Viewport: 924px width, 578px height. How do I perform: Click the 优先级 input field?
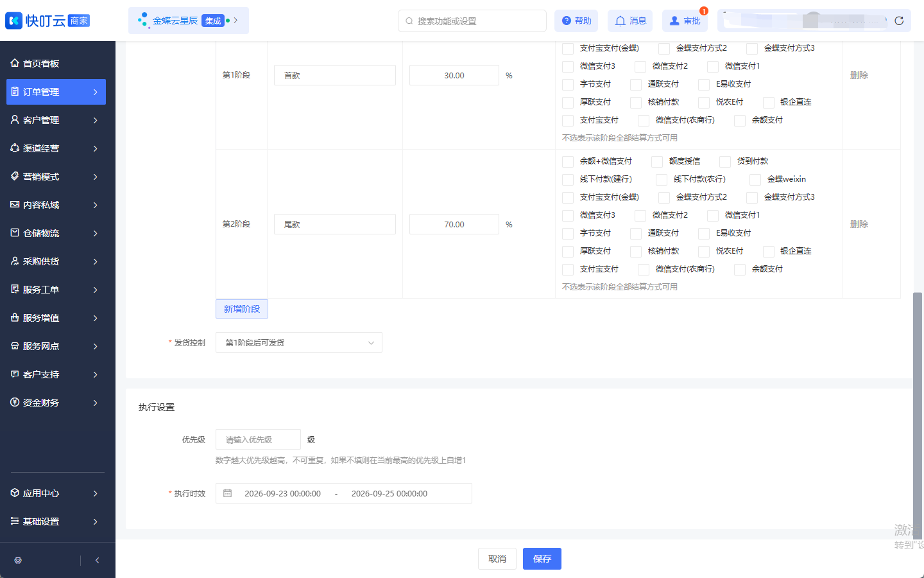[x=258, y=439]
